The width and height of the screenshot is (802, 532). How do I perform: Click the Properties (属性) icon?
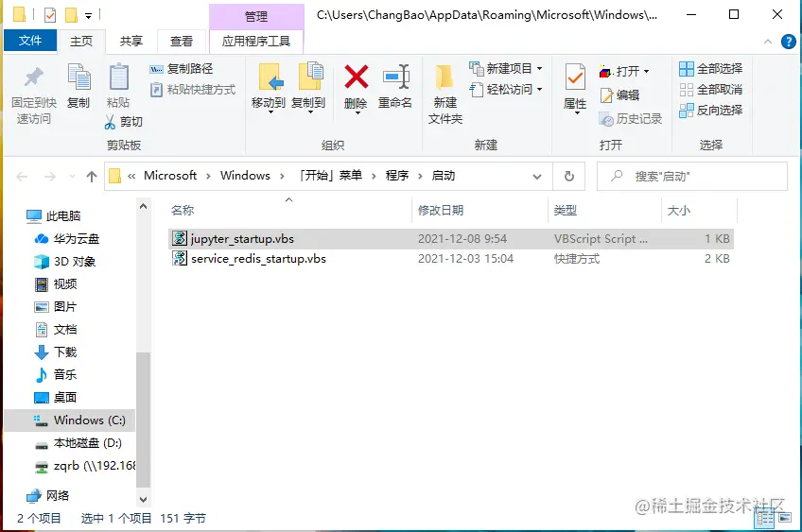(x=575, y=77)
